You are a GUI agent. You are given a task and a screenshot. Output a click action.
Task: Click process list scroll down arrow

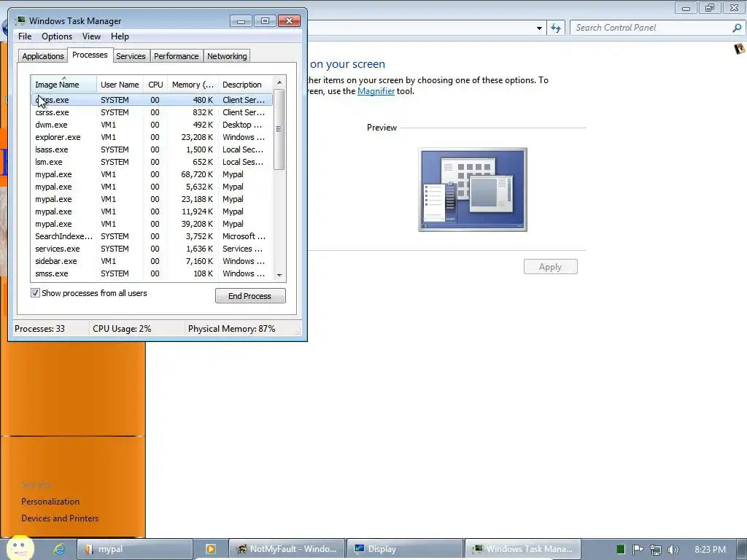click(279, 275)
